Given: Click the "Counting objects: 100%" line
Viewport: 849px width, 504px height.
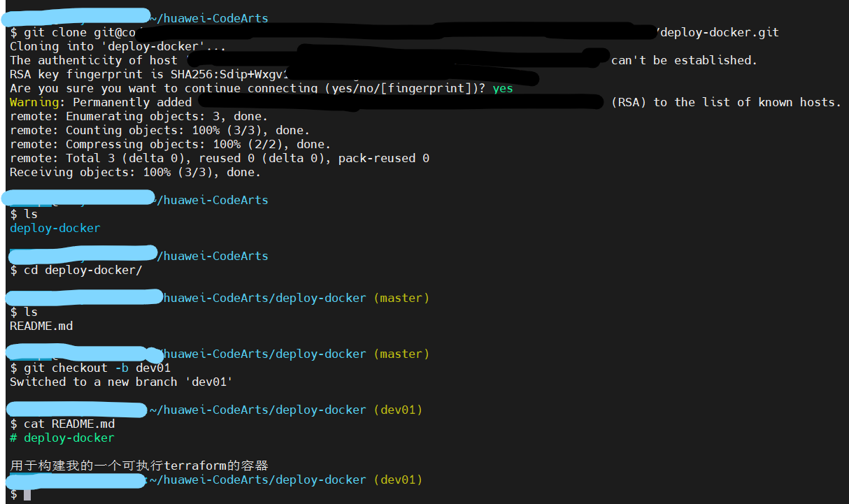Looking at the screenshot, I should pos(159,130).
